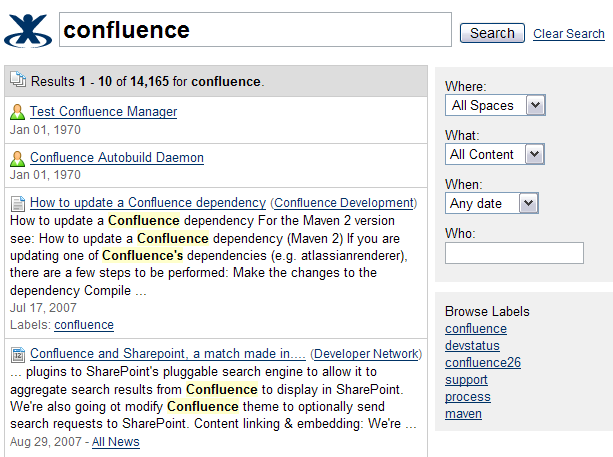Open the Confluence Development space link
The width and height of the screenshot is (613, 457).
point(344,203)
